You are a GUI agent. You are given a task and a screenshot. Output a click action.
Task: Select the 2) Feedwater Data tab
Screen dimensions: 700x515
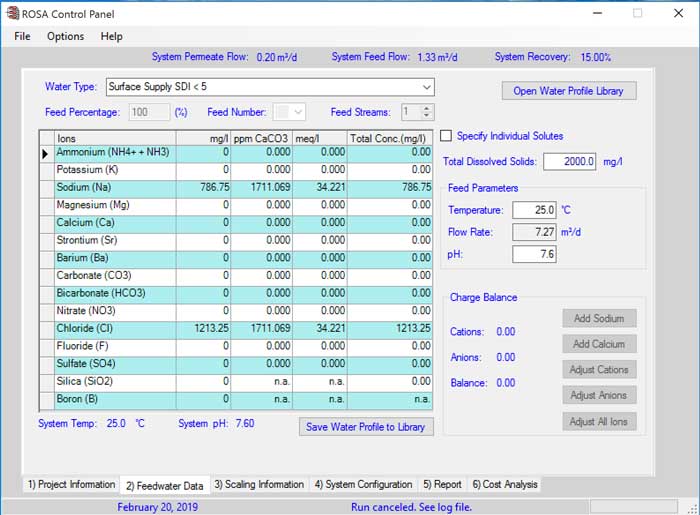click(165, 486)
